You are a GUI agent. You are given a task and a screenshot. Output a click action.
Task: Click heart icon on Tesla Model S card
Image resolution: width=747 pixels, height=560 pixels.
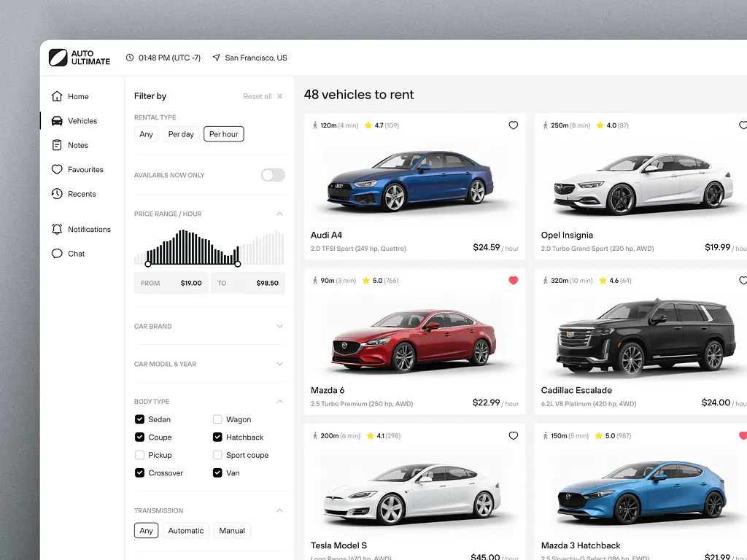[x=513, y=436]
